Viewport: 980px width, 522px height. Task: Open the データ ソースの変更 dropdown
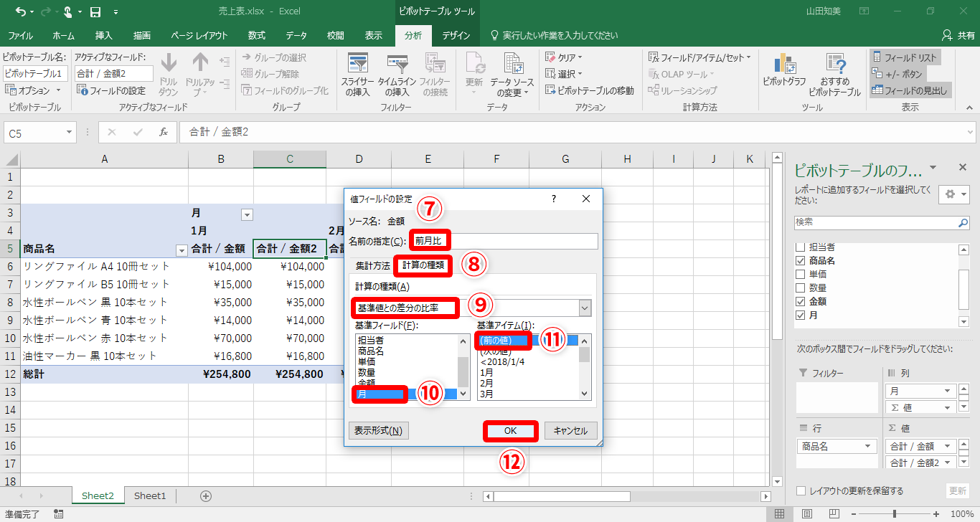pyautogui.click(x=513, y=75)
